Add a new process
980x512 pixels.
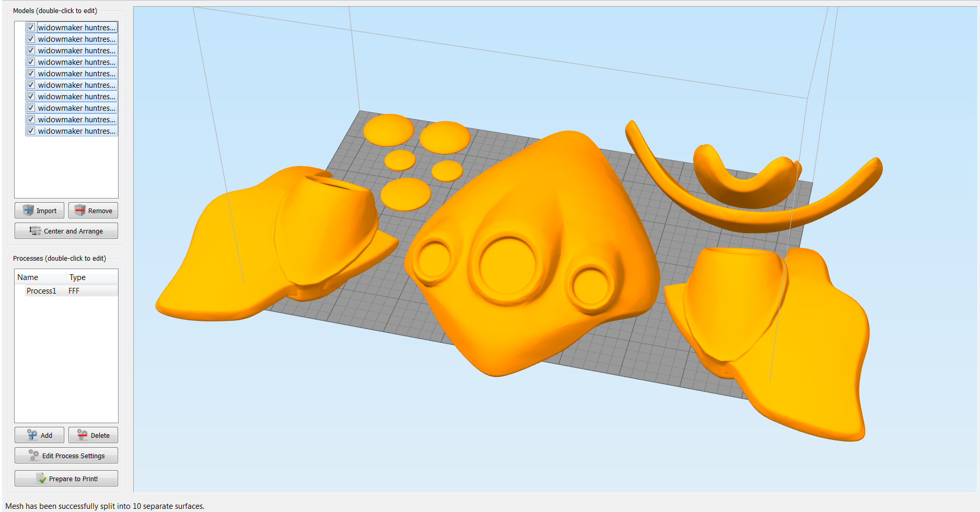tap(39, 435)
